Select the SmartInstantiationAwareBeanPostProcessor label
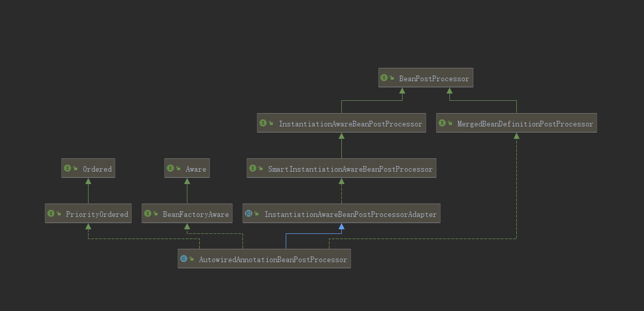This screenshot has width=644, height=311. (350, 169)
